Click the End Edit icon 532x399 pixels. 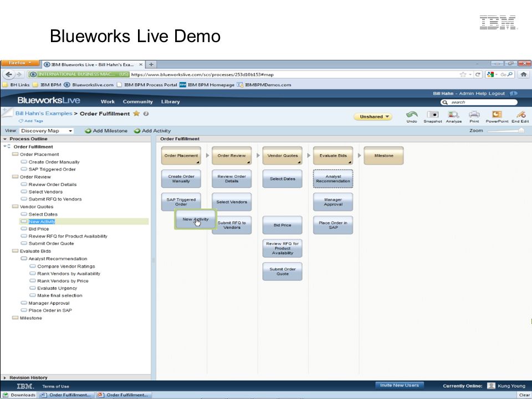tap(521, 115)
